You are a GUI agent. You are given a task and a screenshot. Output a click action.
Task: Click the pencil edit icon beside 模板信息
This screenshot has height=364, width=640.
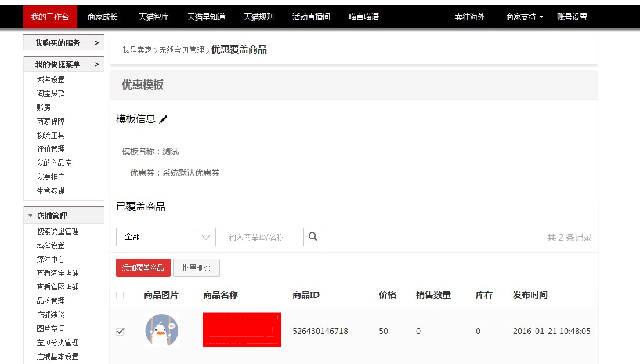click(x=163, y=119)
